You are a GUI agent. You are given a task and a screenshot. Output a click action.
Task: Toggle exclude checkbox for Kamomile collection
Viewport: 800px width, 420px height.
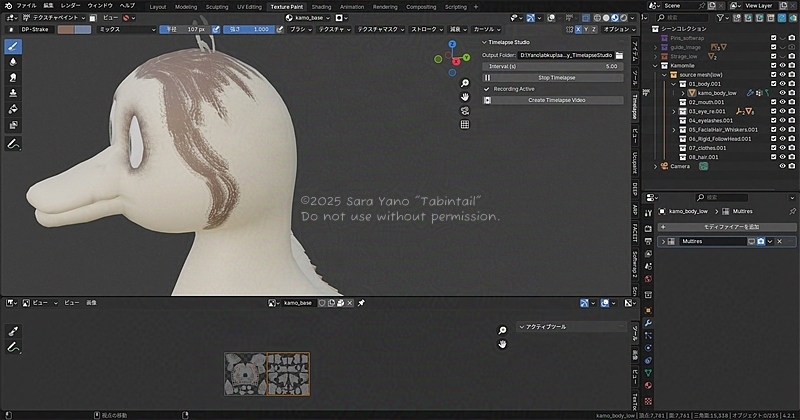tap(774, 66)
